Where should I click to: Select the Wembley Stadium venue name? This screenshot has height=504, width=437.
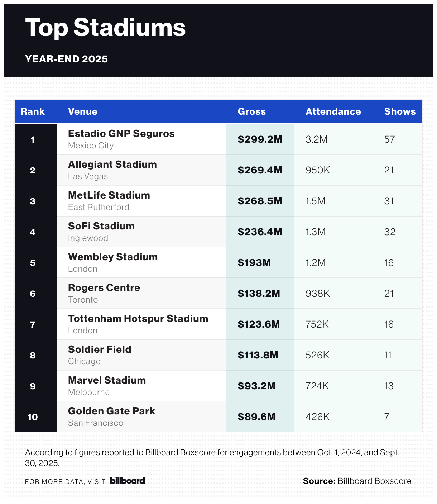pyautogui.click(x=113, y=257)
